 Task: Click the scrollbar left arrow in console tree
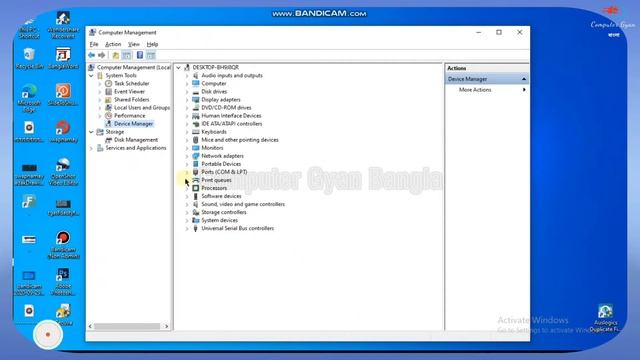[x=90, y=326]
